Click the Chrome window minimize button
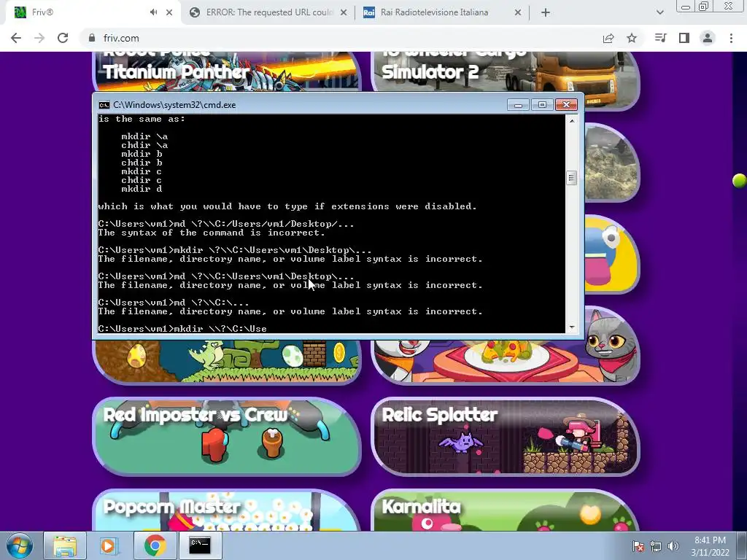 coord(686,7)
